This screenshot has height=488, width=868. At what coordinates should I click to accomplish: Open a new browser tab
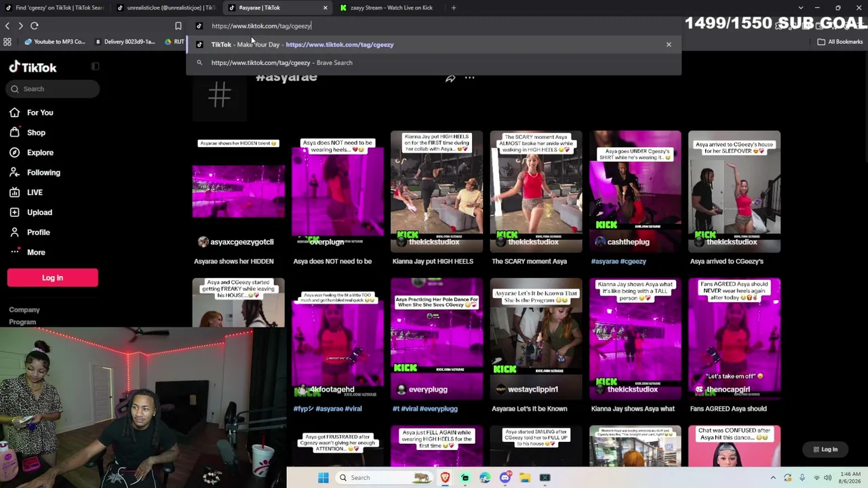click(454, 8)
